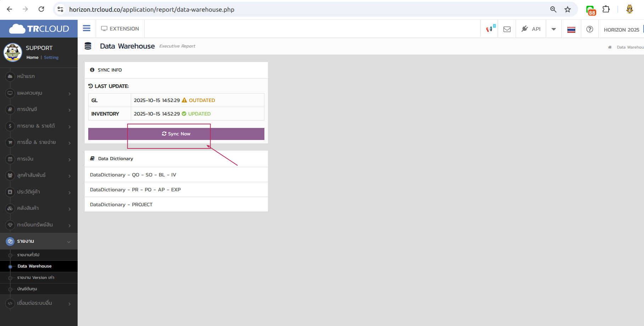Toggle the hamburger sidebar menu icon

click(x=86, y=28)
